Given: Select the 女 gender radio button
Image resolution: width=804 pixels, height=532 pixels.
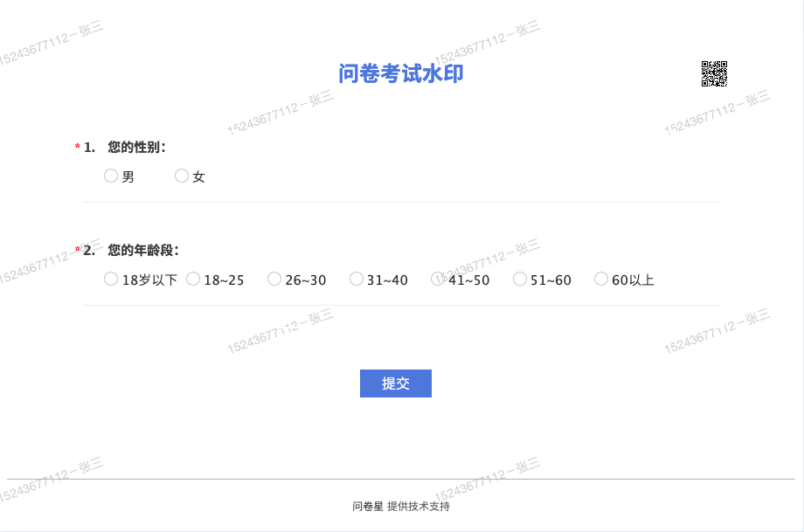Looking at the screenshot, I should click(182, 176).
